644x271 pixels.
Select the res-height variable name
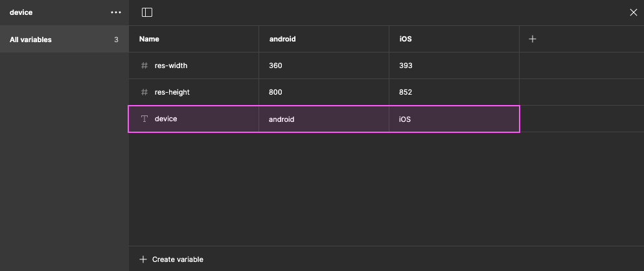click(172, 92)
